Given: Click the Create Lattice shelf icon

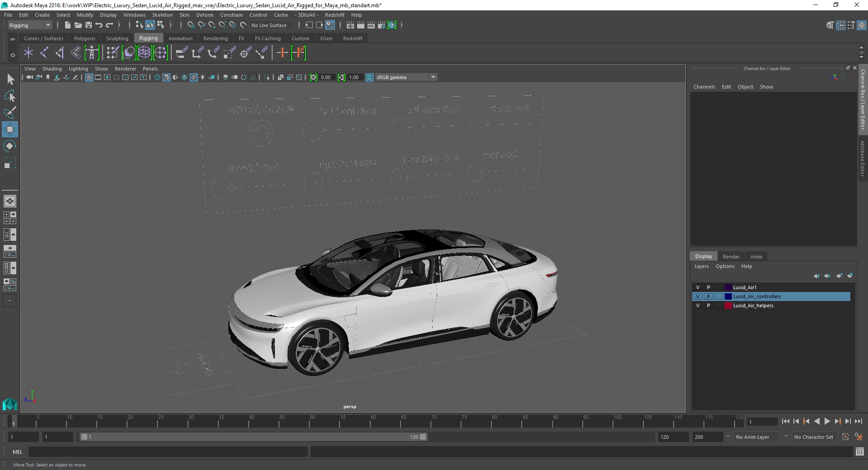Looking at the screenshot, I should [x=144, y=53].
